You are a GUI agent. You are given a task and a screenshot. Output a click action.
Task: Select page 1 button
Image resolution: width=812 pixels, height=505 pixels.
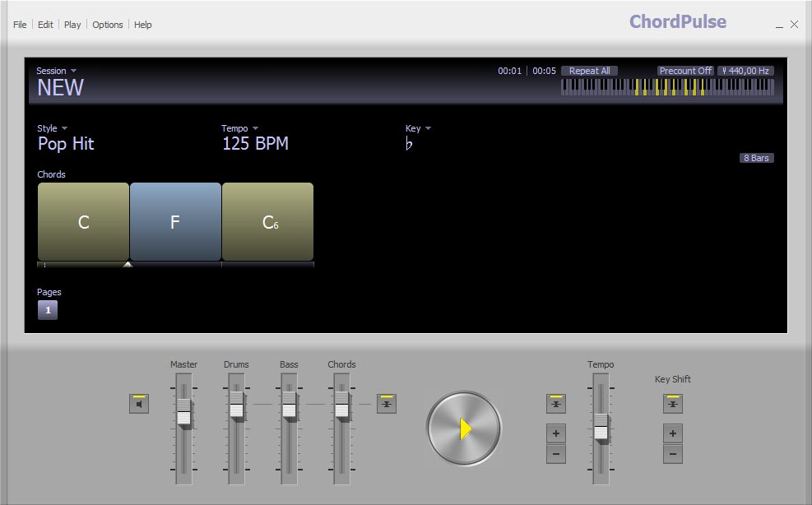48,310
